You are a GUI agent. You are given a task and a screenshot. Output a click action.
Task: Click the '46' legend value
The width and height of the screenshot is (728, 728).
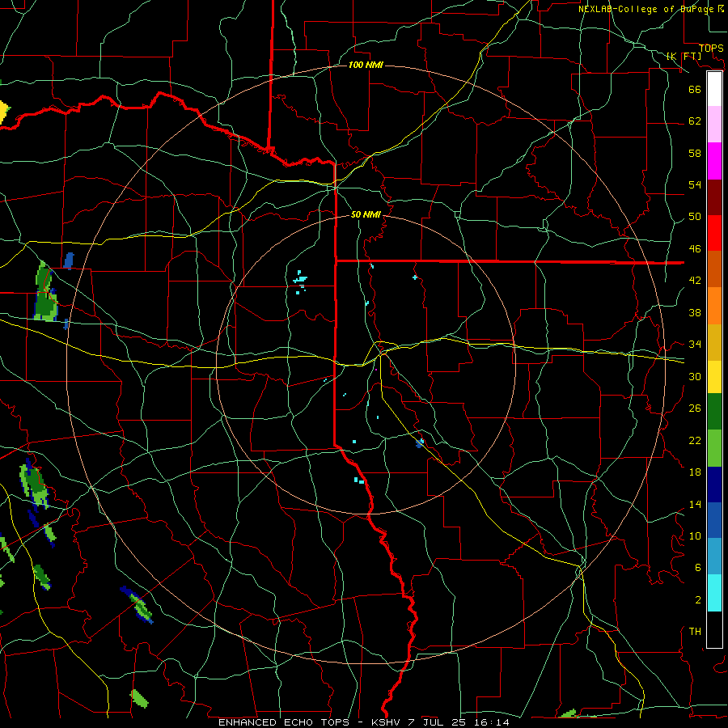coord(695,249)
